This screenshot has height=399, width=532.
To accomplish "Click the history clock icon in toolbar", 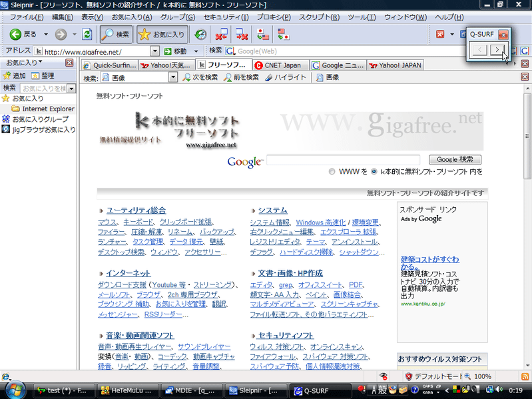I will tap(200, 34).
